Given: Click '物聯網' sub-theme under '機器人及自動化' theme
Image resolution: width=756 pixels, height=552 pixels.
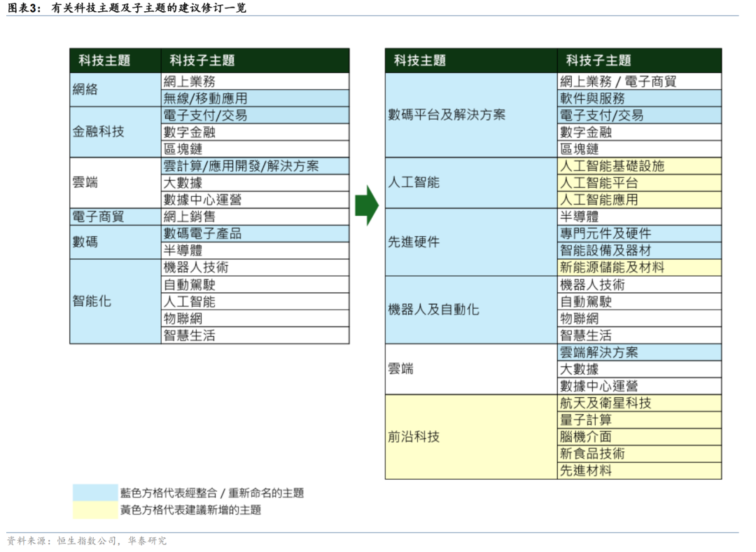Looking at the screenshot, I should (x=639, y=319).
